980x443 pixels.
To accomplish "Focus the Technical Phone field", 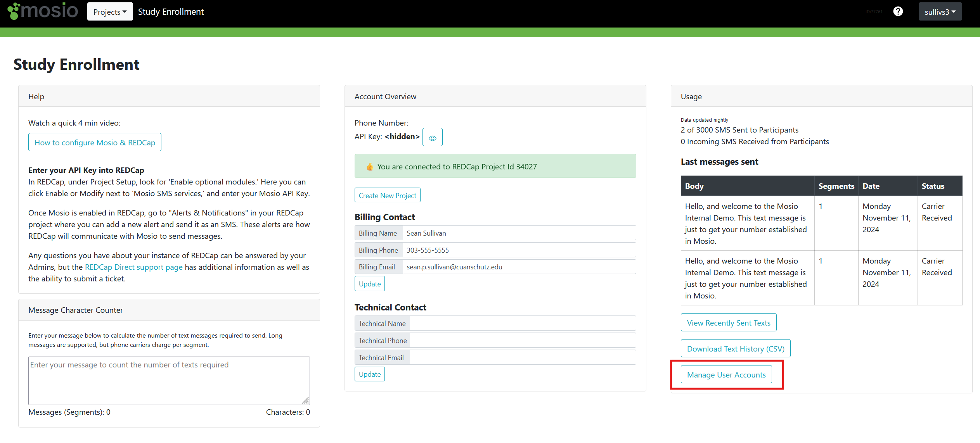I will click(523, 340).
